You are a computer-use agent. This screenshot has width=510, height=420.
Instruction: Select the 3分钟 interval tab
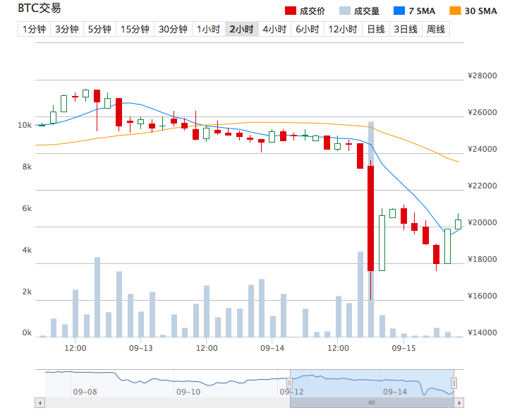pos(67,30)
